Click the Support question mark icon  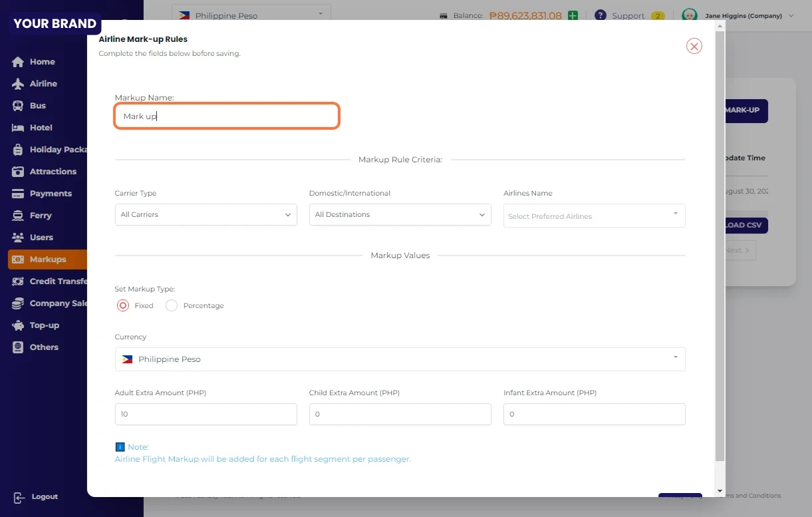click(x=601, y=15)
